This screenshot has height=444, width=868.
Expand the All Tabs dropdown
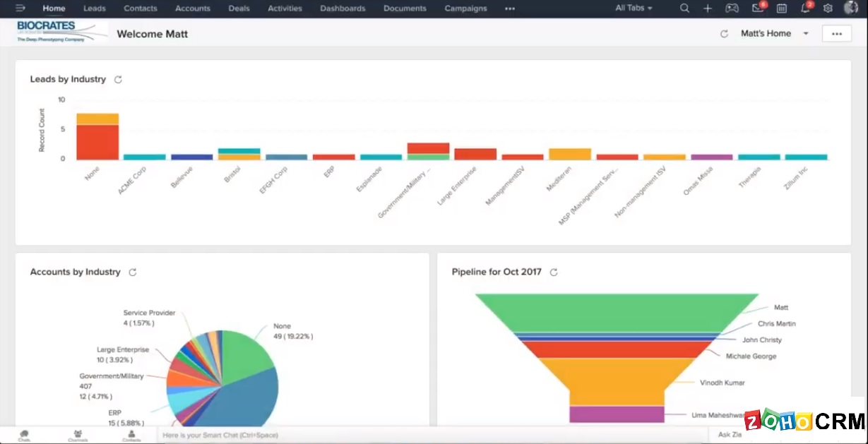pos(632,8)
